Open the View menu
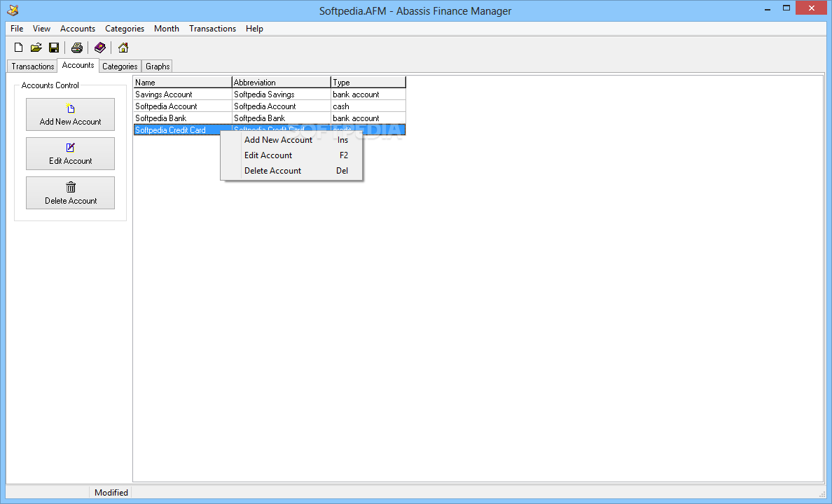Screen dimensions: 832x504 click(41, 29)
